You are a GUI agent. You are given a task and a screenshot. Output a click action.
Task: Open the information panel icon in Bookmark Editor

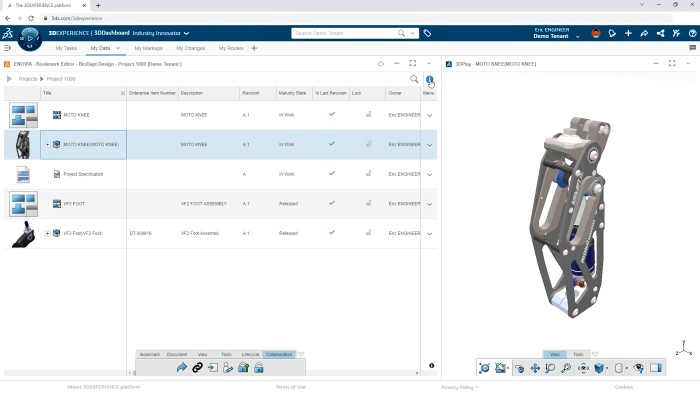tap(429, 79)
